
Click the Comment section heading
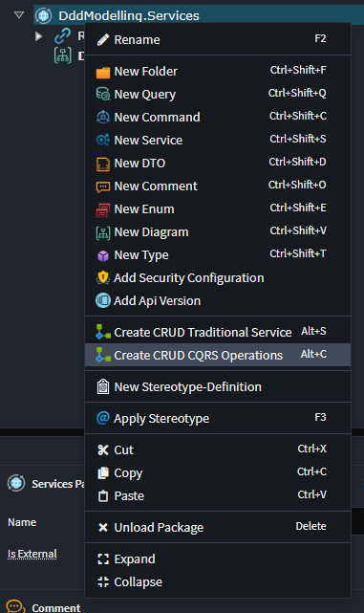[55, 607]
